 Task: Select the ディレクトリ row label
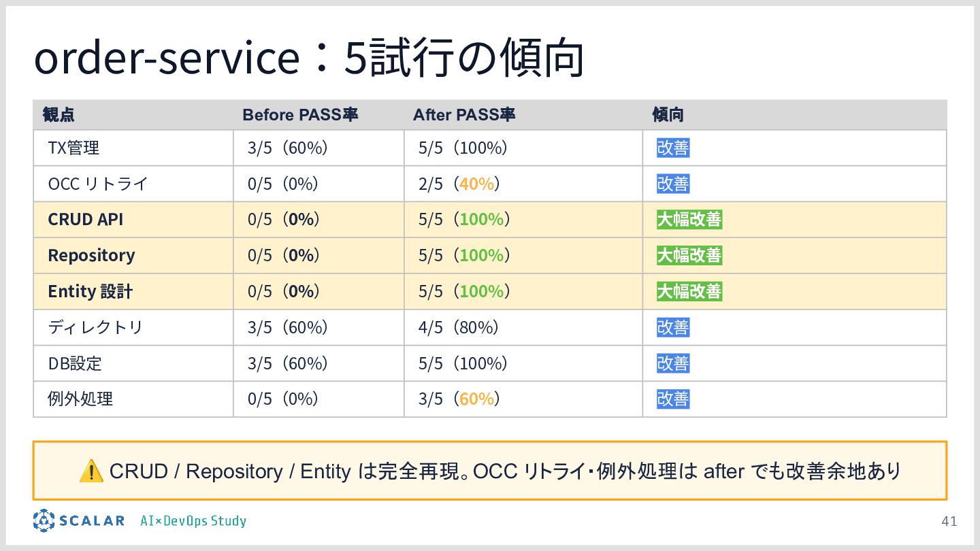coord(95,327)
